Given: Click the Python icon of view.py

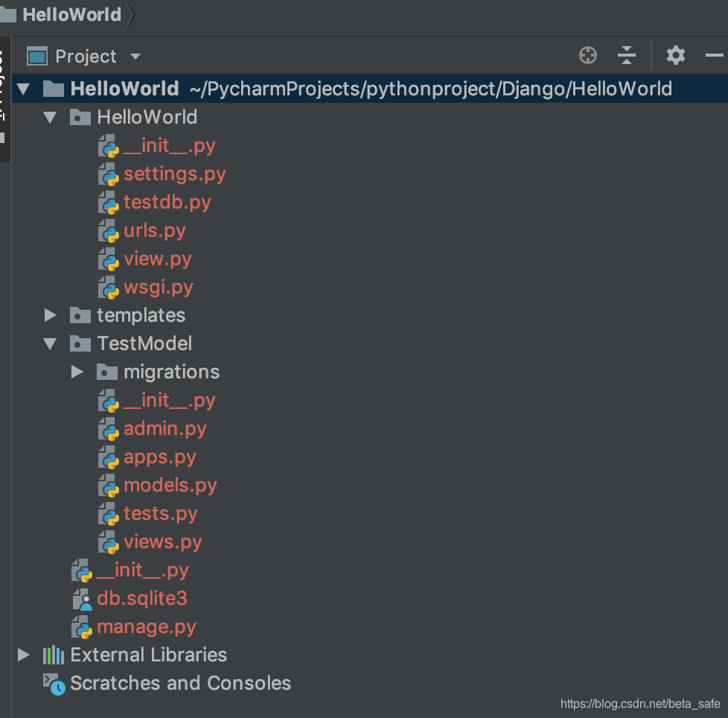Looking at the screenshot, I should coord(109,260).
